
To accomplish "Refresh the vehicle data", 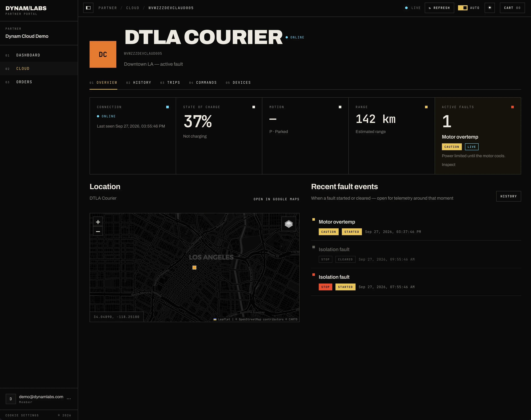I will [x=439, y=8].
